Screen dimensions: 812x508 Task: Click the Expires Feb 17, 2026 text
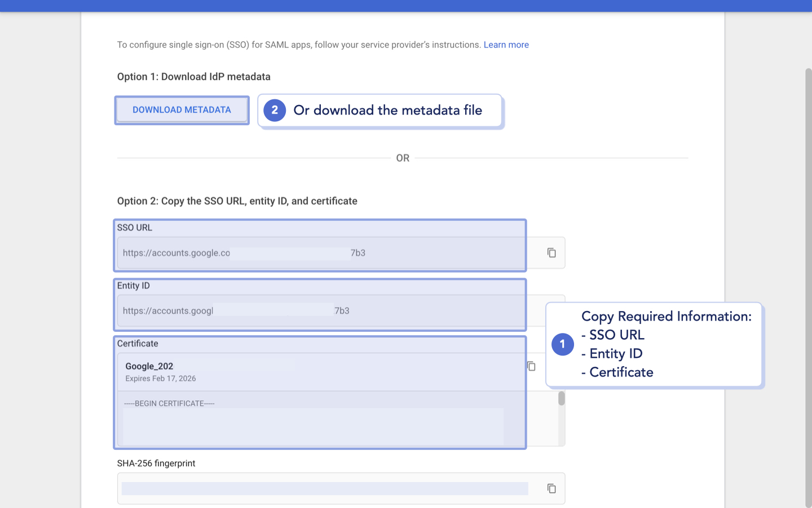(x=161, y=378)
